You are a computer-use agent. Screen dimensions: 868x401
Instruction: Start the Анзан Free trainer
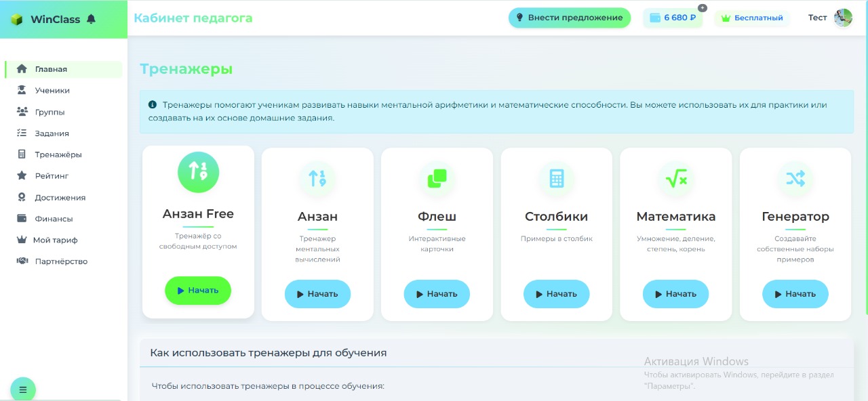coord(198,290)
